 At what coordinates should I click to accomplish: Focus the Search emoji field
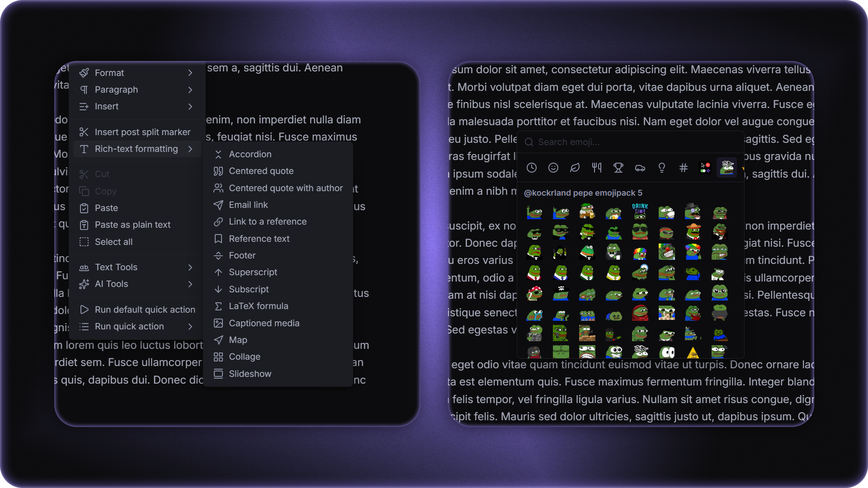tap(631, 142)
